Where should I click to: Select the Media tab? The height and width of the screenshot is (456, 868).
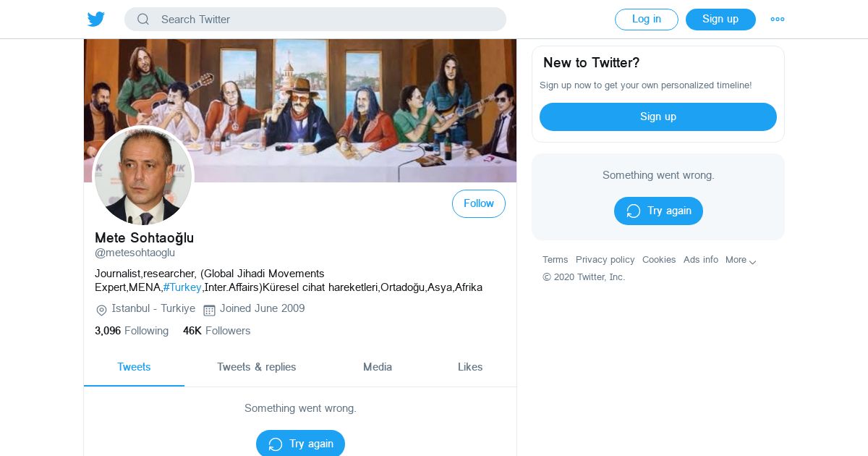point(378,367)
